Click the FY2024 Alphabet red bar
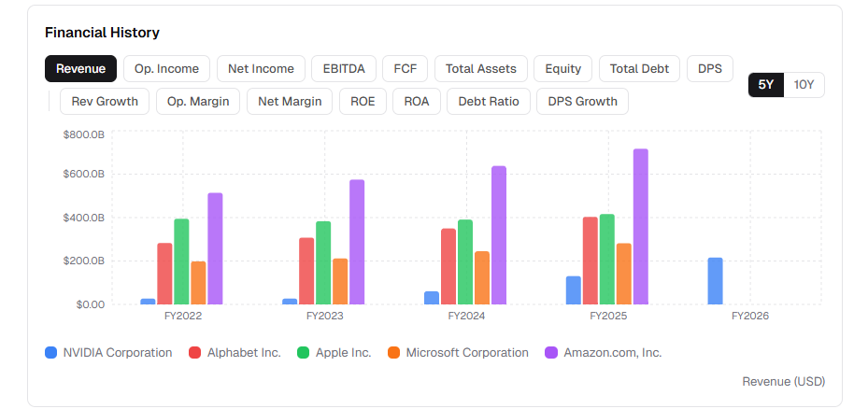Screen dimensions: 868x409 coord(448,267)
